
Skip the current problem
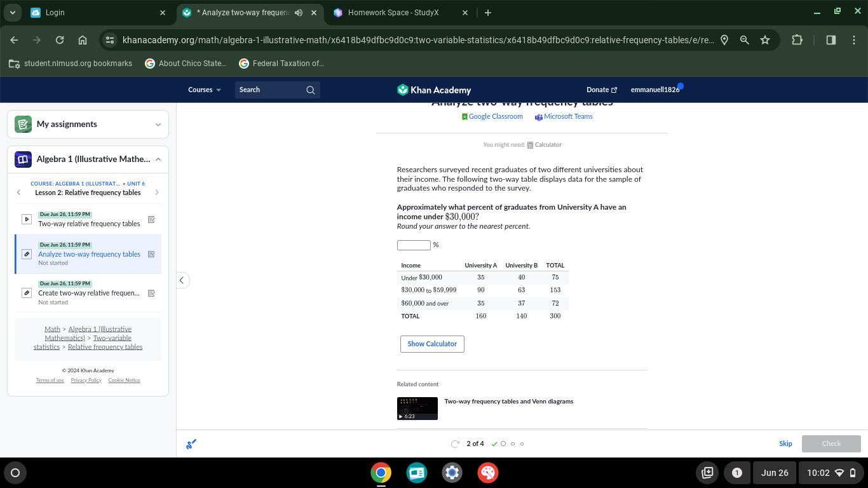pos(785,444)
